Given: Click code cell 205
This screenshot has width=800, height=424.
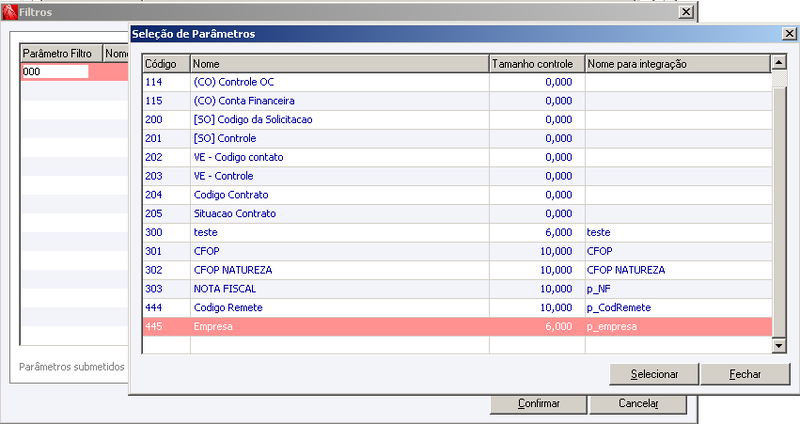Looking at the screenshot, I should tap(166, 214).
